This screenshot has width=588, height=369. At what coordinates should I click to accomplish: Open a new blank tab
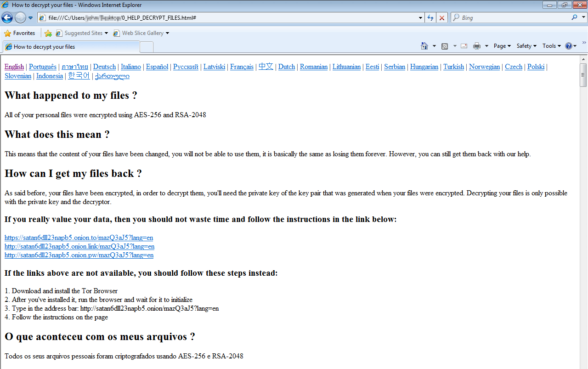point(147,47)
